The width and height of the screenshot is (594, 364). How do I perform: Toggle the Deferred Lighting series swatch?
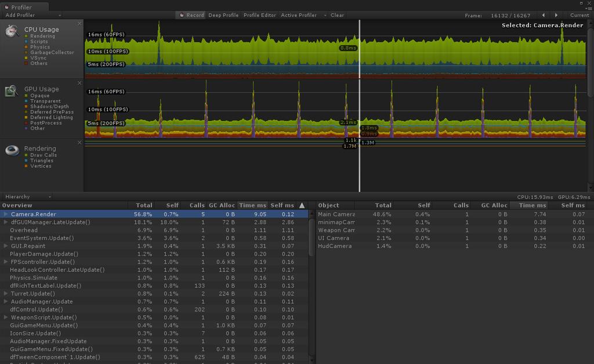26,117
